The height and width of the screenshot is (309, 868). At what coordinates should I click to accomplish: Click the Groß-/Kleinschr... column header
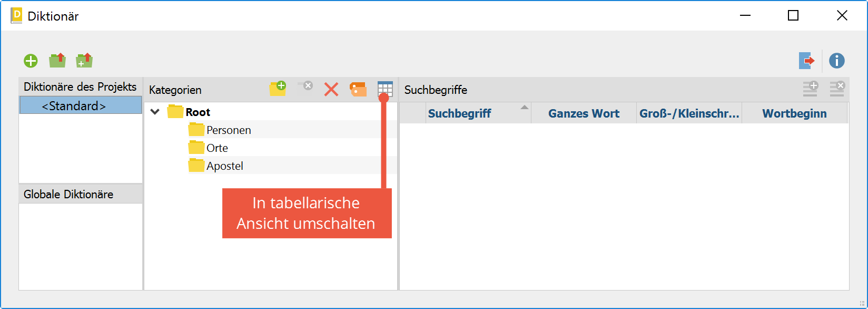[689, 113]
